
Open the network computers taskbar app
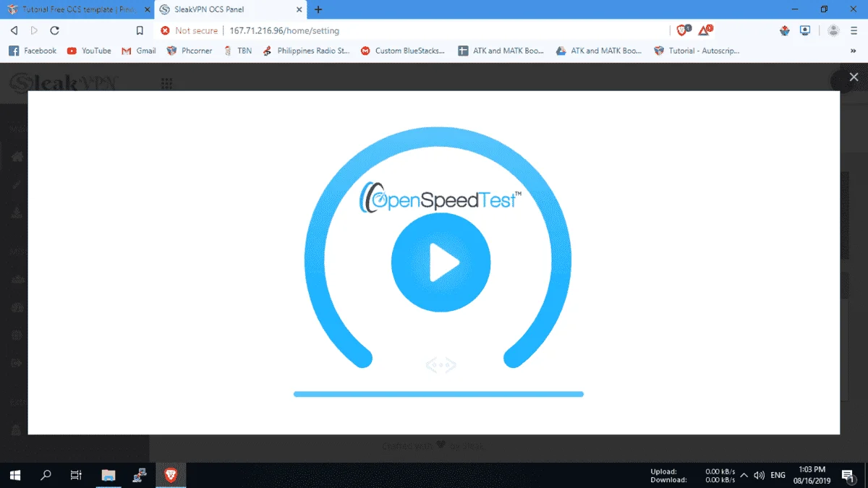pyautogui.click(x=140, y=475)
